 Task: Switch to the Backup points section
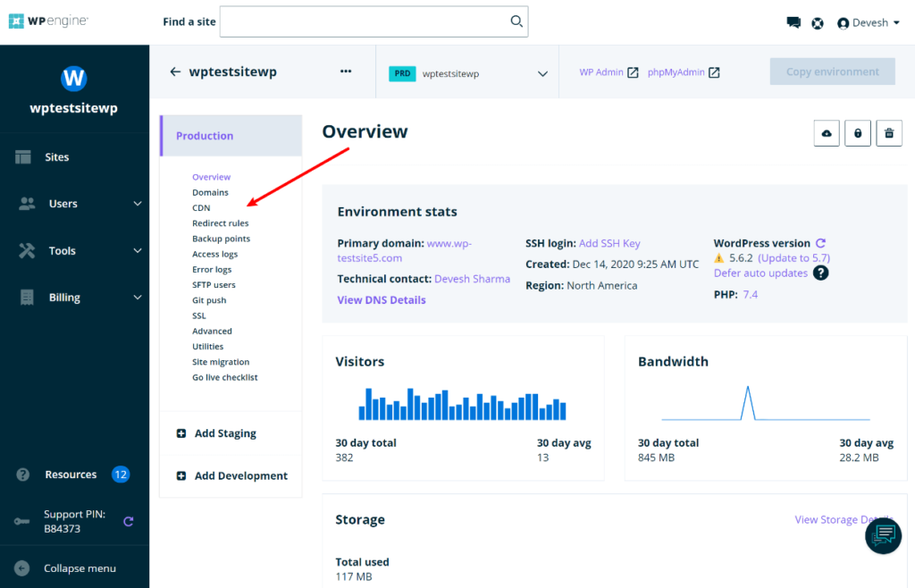(220, 239)
